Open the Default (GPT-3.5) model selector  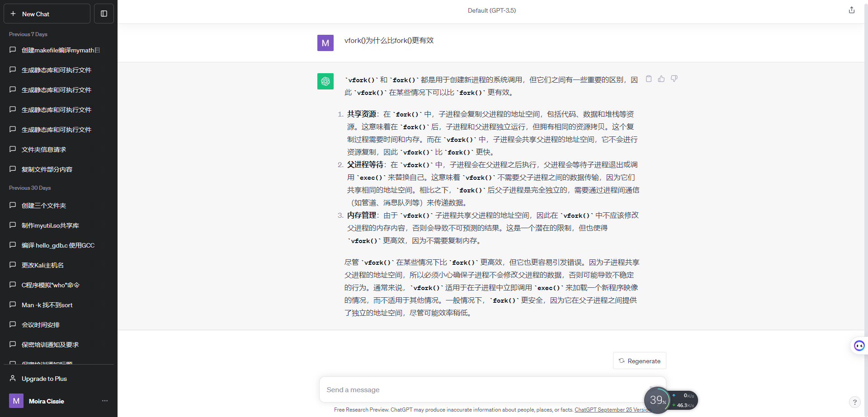491,10
